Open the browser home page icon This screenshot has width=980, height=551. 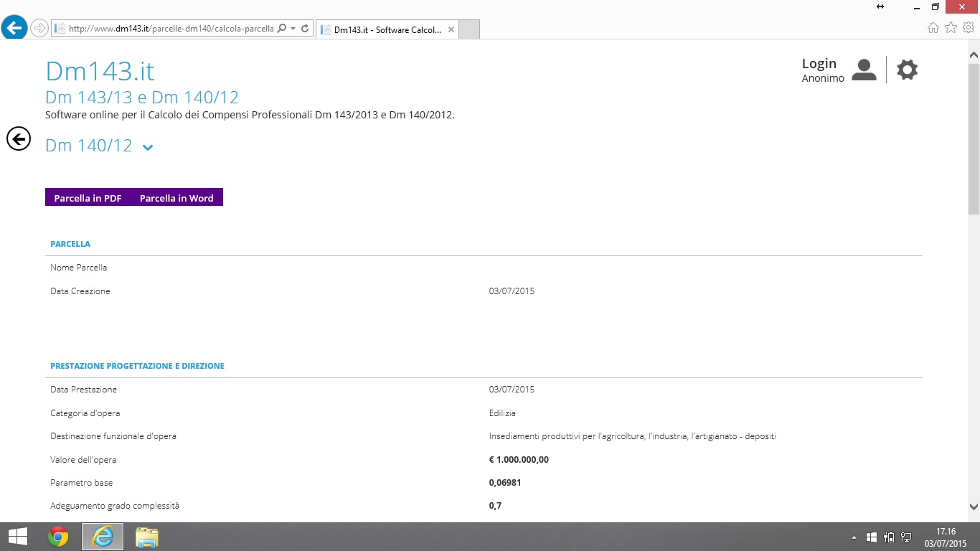click(933, 28)
